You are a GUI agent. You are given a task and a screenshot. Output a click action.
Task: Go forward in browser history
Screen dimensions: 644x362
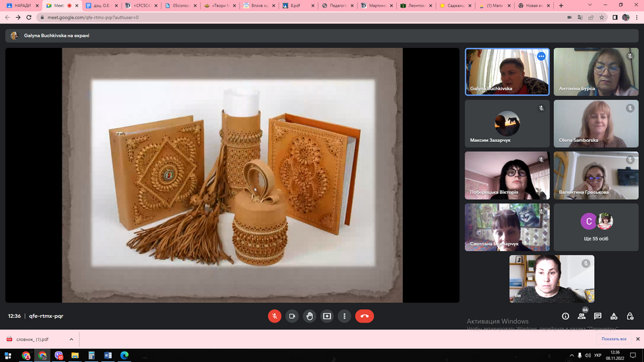click(x=18, y=18)
